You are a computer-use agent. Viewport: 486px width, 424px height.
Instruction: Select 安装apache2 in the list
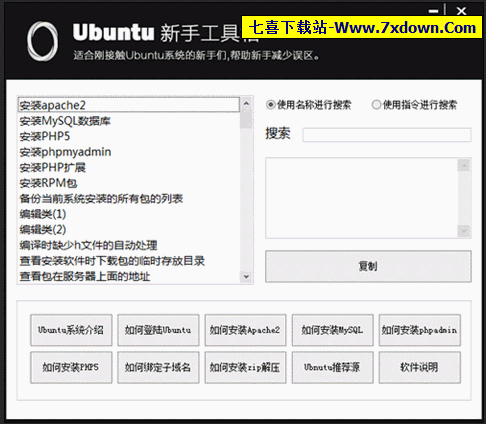[129, 105]
